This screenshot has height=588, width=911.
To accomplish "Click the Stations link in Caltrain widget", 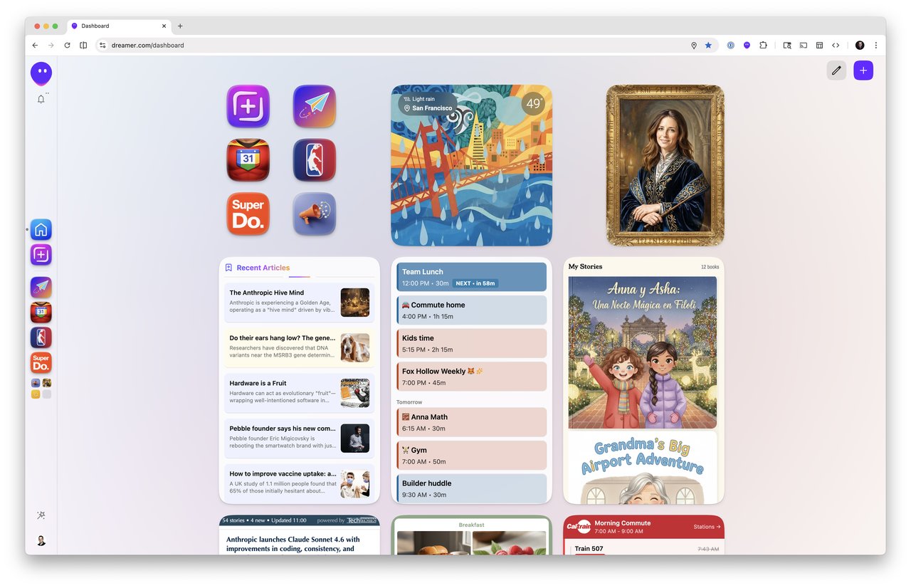I will coord(707,527).
